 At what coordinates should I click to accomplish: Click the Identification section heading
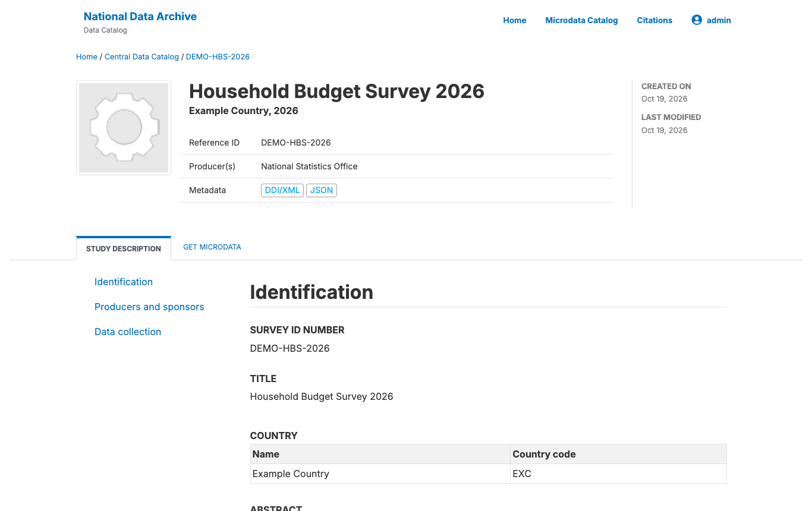[x=311, y=292]
